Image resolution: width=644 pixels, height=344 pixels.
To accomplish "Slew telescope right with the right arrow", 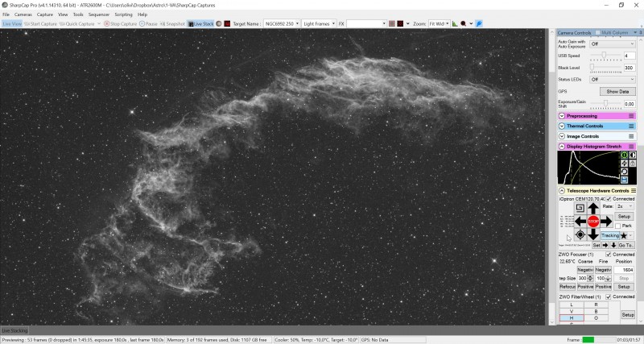I will click(606, 222).
